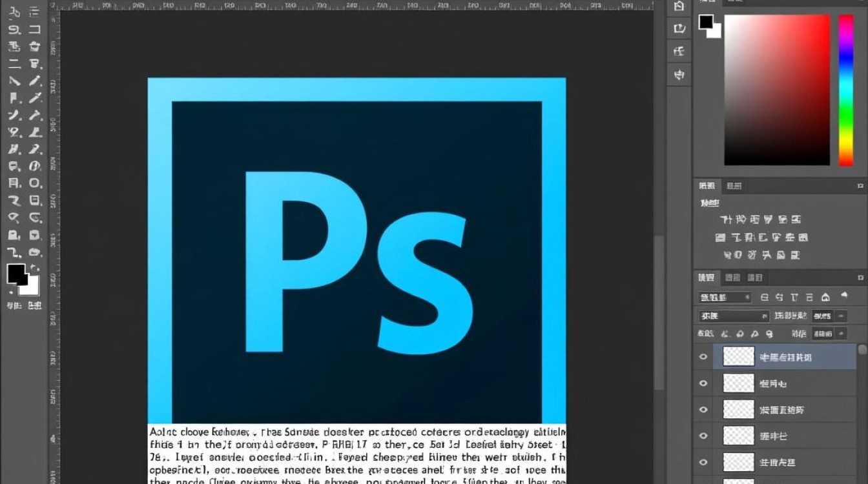Viewport: 868px width, 484px height.
Task: Select the fourth layer's thumbnail
Action: [x=738, y=436]
